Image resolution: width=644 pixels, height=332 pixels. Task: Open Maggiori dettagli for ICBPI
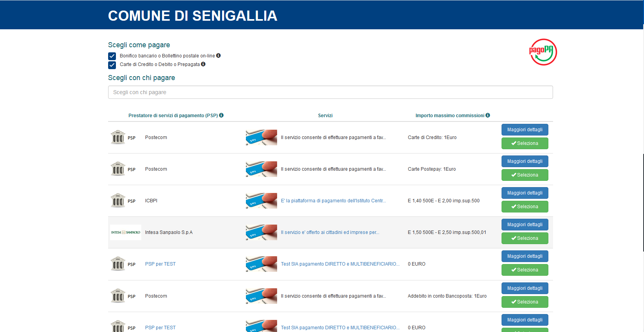tap(525, 193)
